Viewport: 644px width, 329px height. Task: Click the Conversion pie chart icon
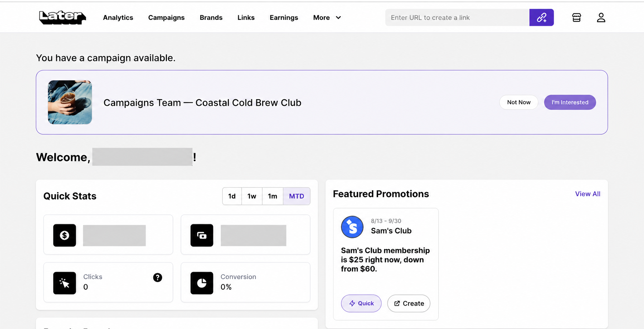point(202,283)
